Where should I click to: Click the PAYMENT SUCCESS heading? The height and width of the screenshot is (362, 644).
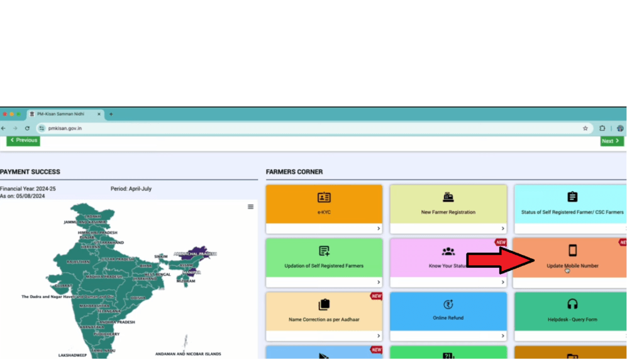30,172
